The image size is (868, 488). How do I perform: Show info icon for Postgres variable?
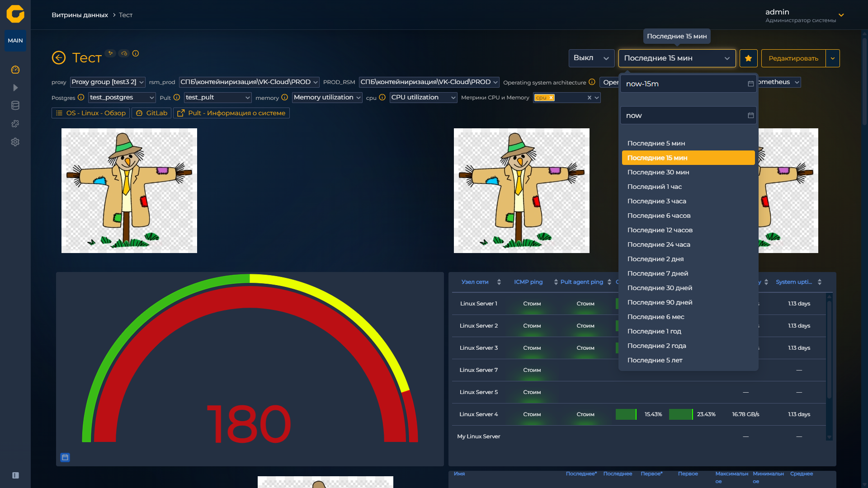81,98
